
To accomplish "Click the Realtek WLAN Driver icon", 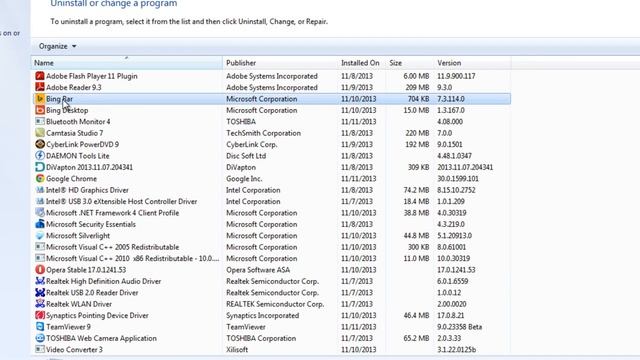I will (x=40, y=304).
